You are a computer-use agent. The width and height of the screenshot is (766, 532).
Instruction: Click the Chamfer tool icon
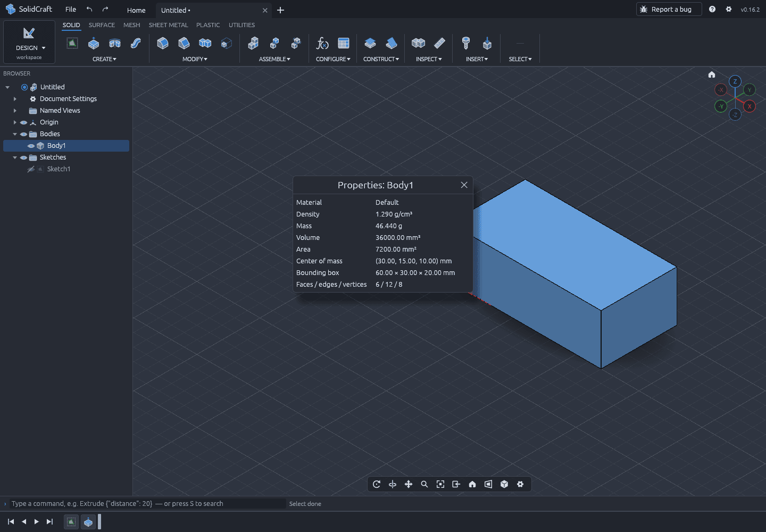[184, 44]
